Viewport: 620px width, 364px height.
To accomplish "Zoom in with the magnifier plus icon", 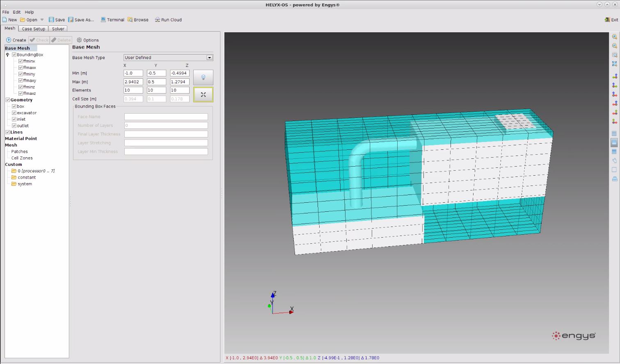I will [614, 37].
